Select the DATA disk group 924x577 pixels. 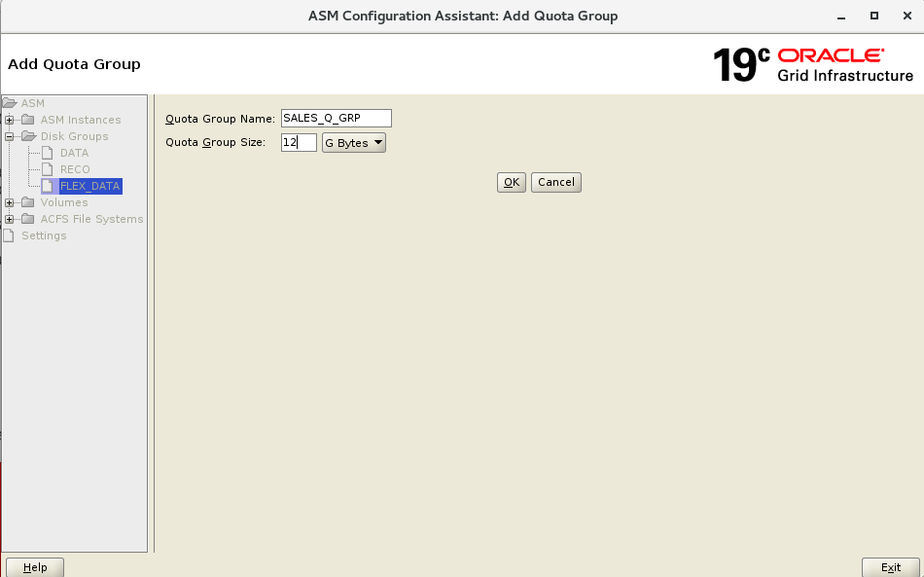(x=74, y=153)
